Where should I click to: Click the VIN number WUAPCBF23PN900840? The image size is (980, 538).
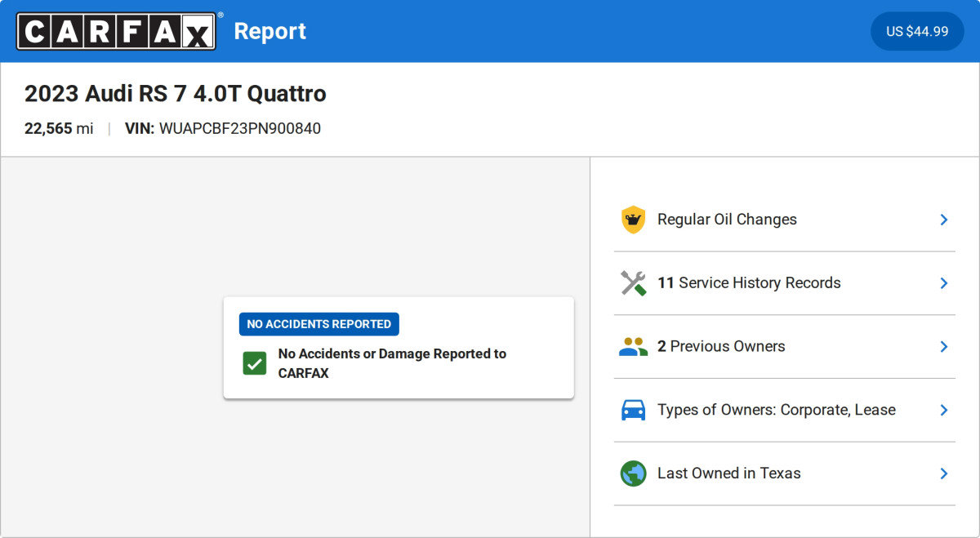click(240, 128)
